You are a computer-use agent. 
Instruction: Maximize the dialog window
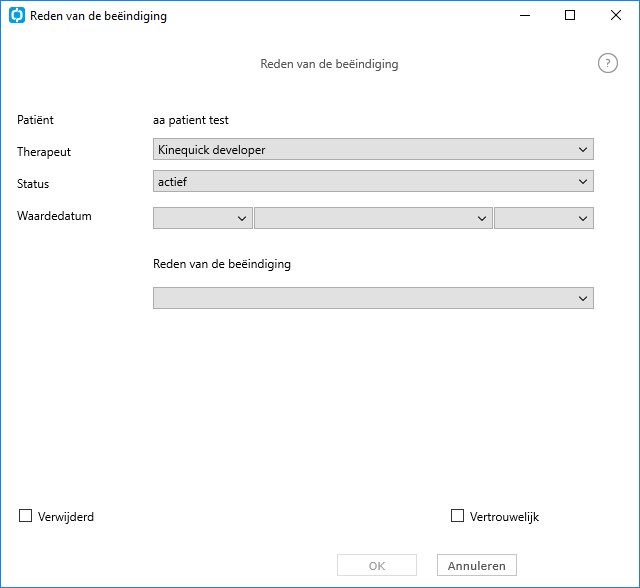pos(570,16)
